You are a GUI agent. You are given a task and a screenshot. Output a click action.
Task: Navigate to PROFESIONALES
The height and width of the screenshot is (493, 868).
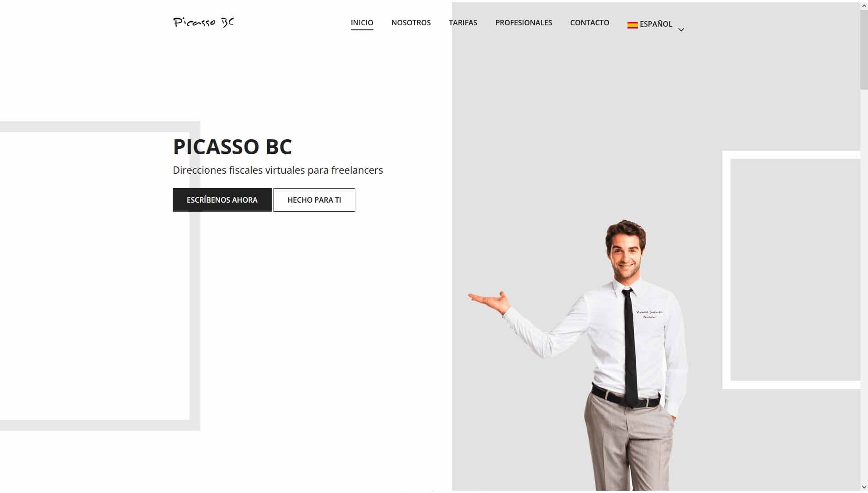coord(524,23)
